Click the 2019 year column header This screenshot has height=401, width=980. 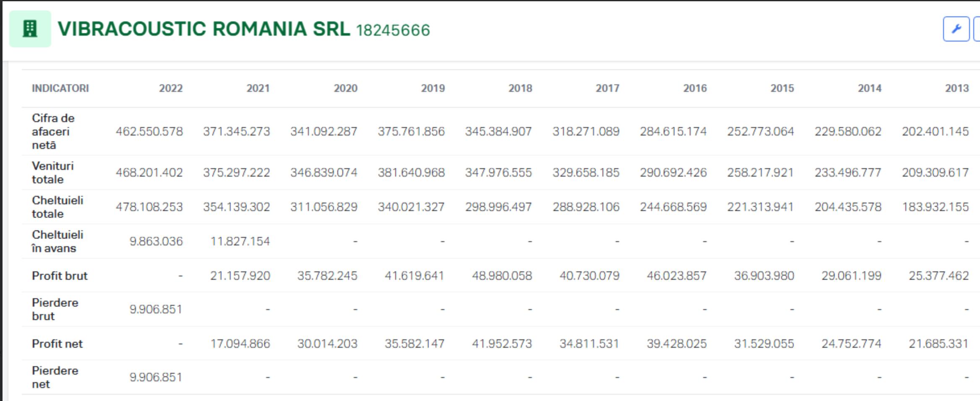433,88
